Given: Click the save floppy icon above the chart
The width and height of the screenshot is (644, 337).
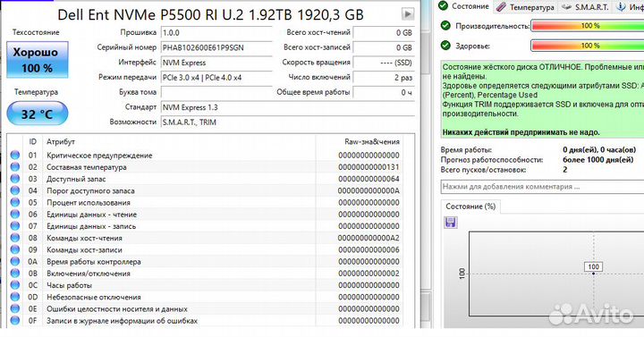Looking at the screenshot, I should tap(451, 223).
